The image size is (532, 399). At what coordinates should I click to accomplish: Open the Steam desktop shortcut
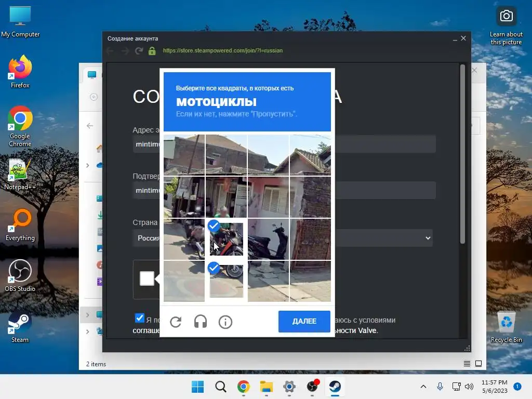20,327
